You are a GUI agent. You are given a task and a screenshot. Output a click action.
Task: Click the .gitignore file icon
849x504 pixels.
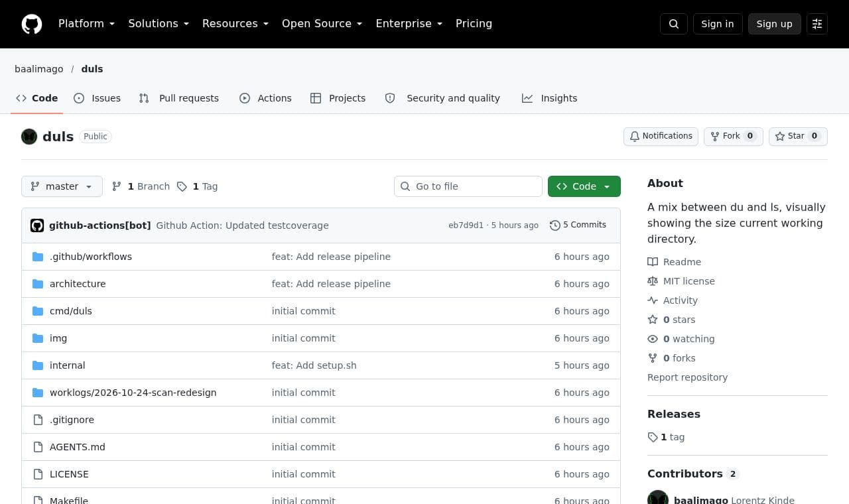click(x=38, y=420)
